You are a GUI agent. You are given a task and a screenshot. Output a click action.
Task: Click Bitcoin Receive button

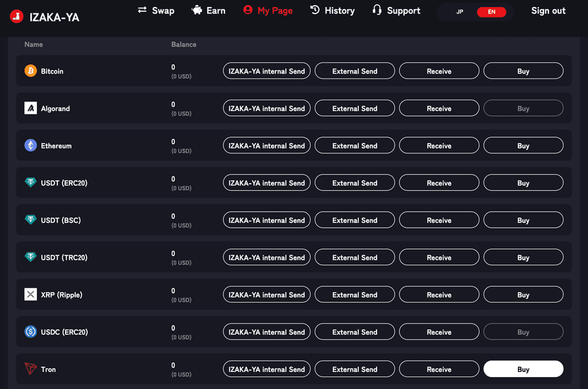tap(439, 71)
